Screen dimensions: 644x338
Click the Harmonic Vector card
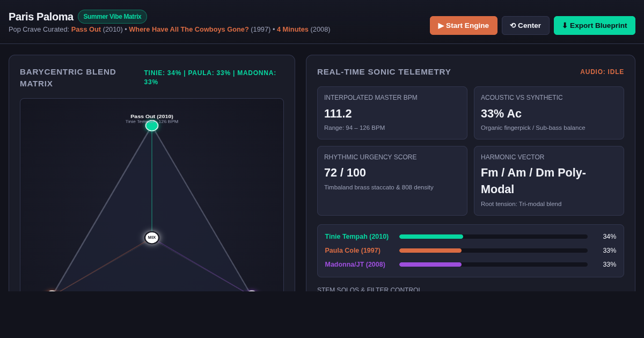coord(549,181)
